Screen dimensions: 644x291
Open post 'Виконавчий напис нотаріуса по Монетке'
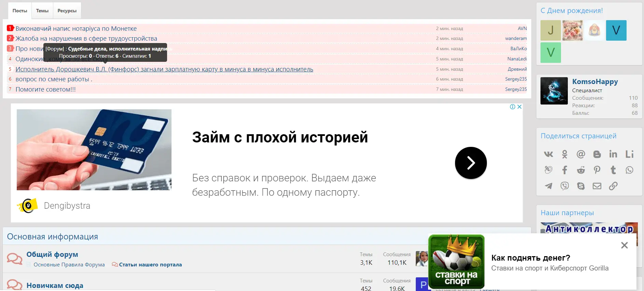coord(76,29)
